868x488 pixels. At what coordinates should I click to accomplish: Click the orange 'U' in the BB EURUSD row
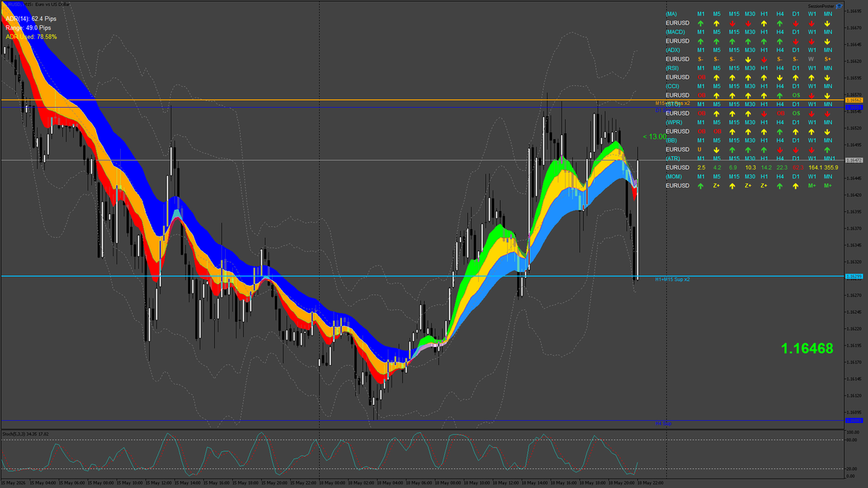[699, 150]
